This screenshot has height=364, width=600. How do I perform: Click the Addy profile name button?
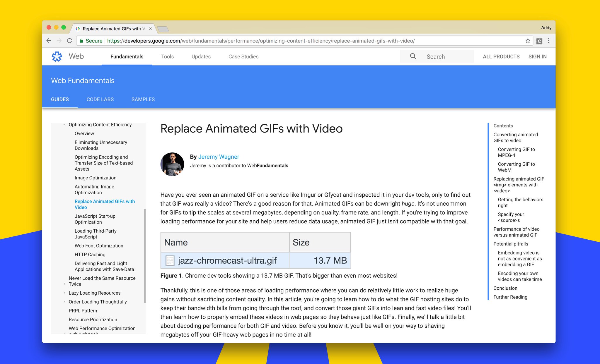(x=546, y=28)
